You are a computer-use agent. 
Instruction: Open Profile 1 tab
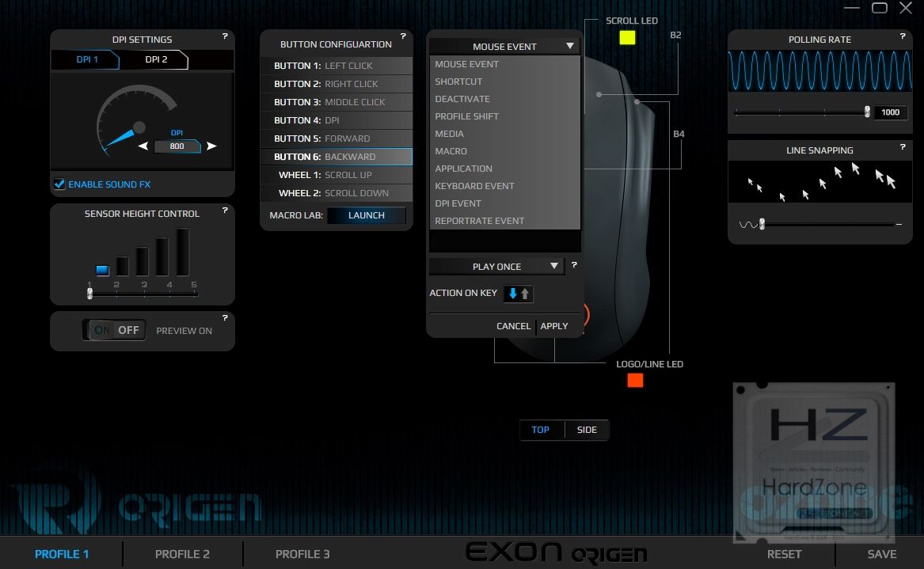pyautogui.click(x=61, y=554)
